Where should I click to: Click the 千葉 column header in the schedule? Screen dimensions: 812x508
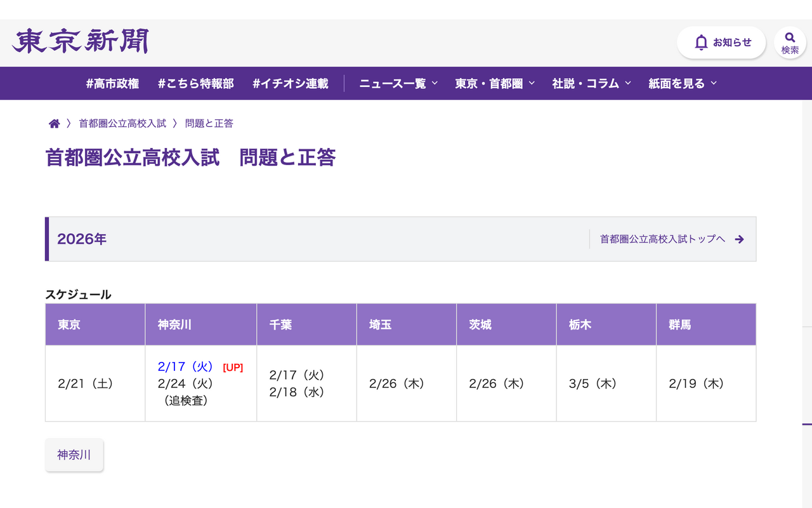point(306,324)
